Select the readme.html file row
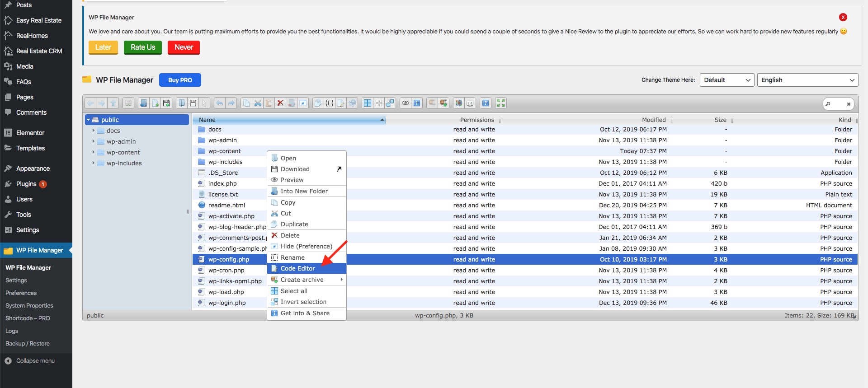This screenshot has height=388, width=868. point(525,205)
